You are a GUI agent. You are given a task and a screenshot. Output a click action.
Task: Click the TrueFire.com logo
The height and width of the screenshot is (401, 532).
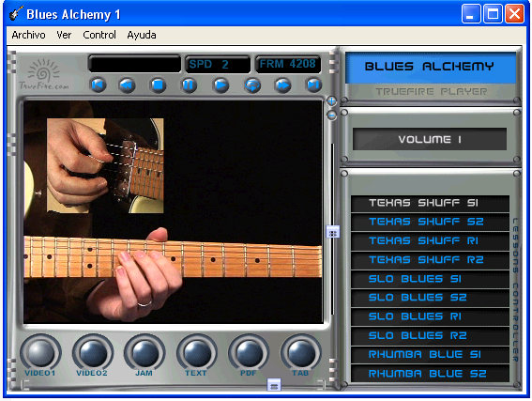(x=44, y=75)
